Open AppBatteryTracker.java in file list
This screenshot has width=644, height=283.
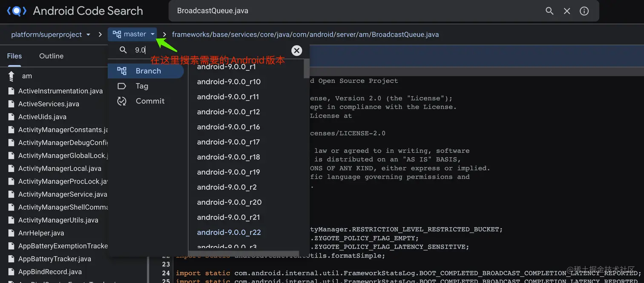pos(54,259)
